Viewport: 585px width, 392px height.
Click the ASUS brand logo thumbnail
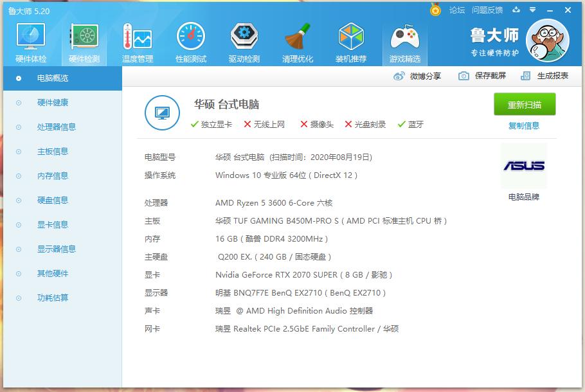point(524,166)
